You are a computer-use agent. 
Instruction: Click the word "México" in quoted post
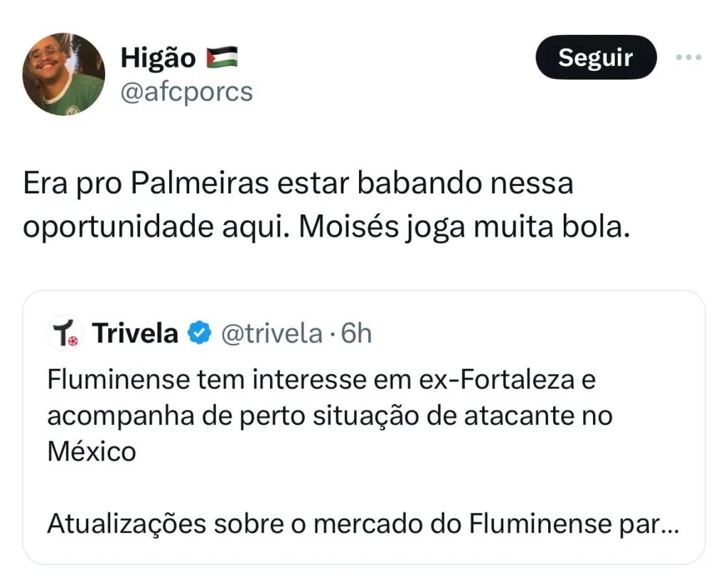[x=92, y=452]
